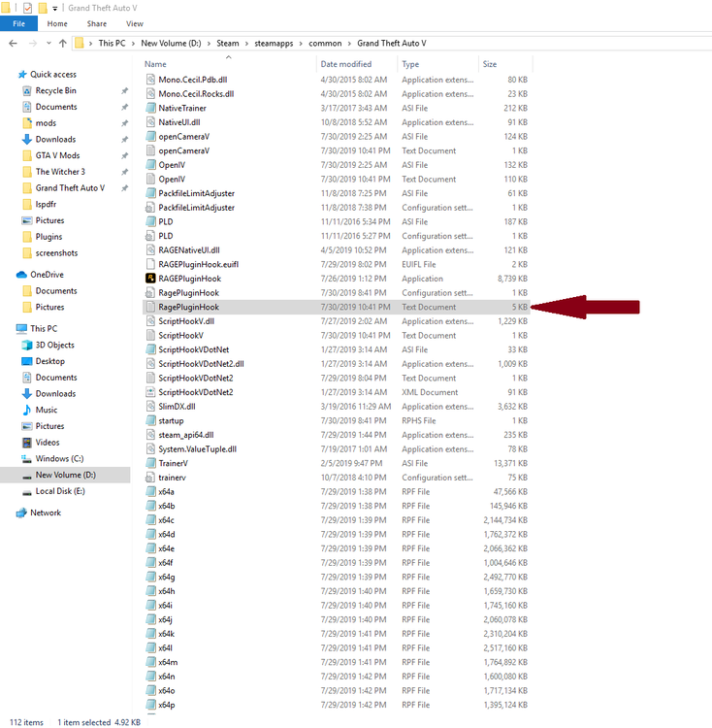Screen dimensions: 712x728
Task: Open lspdfr folder in navigation pane
Action: (46, 204)
